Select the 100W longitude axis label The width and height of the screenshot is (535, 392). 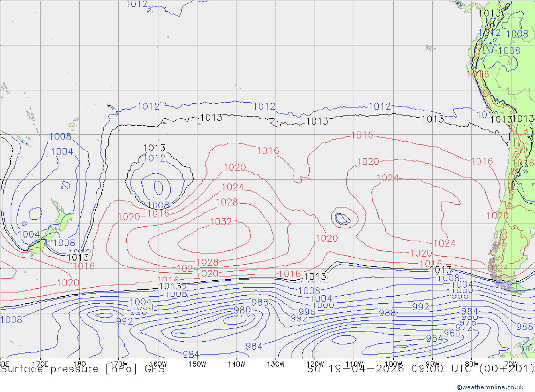pos(393,364)
